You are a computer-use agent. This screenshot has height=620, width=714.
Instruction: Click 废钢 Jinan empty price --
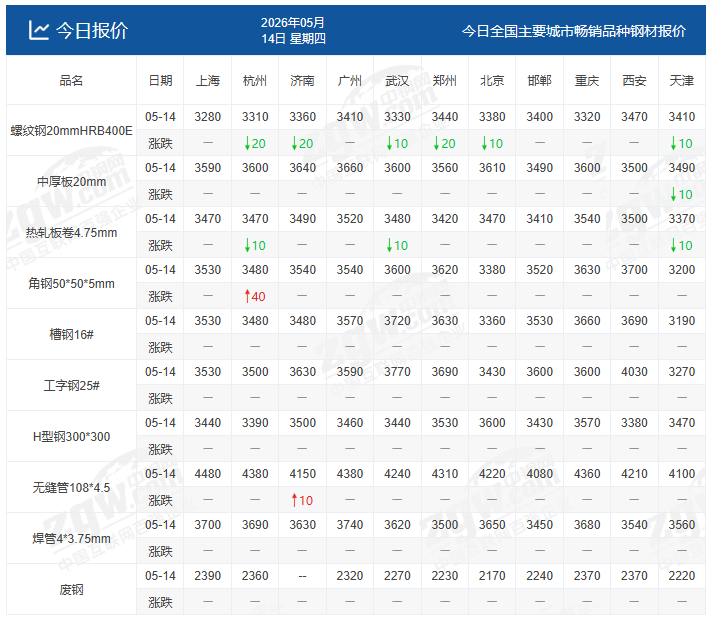pos(302,576)
